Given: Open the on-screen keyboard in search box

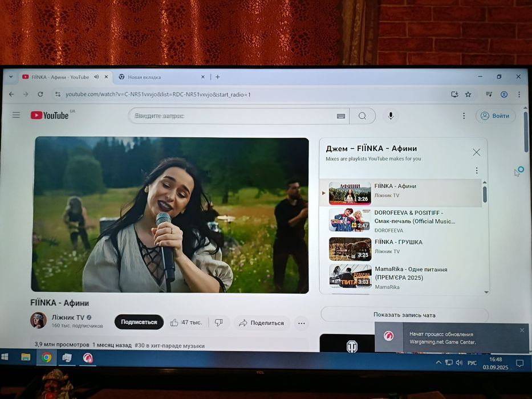Looking at the screenshot, I should tap(340, 116).
